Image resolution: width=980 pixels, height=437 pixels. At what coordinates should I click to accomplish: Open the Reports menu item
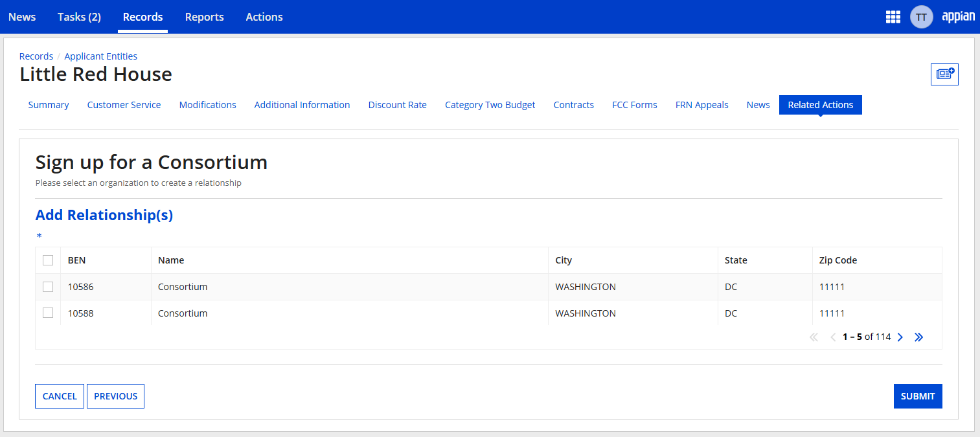[x=204, y=17]
